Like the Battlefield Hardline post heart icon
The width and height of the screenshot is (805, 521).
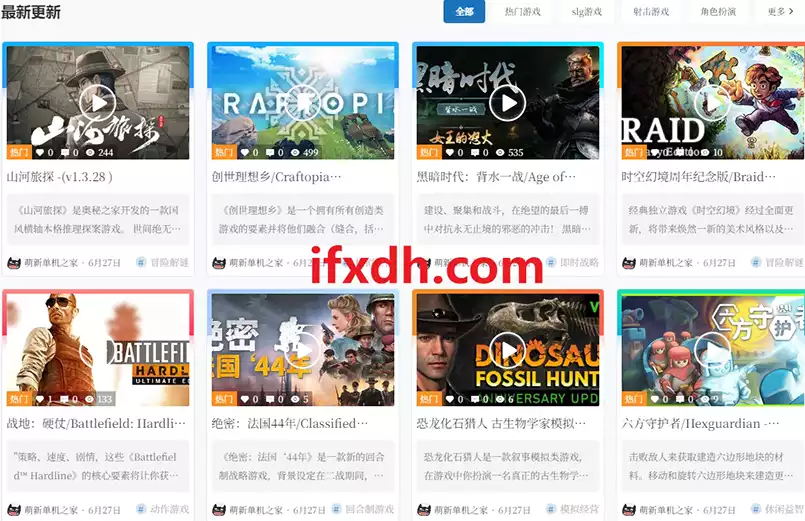[x=40, y=399]
